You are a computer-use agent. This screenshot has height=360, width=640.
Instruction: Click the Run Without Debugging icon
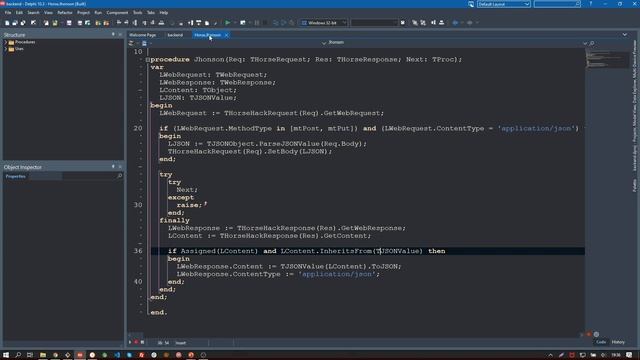pos(243,23)
